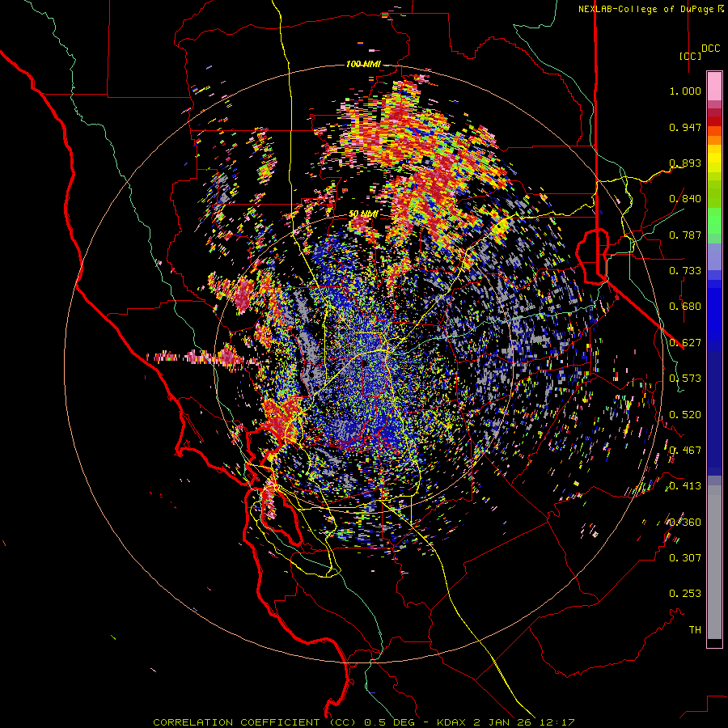
Task: Click the 0.360 legend value
Action: [x=685, y=523]
